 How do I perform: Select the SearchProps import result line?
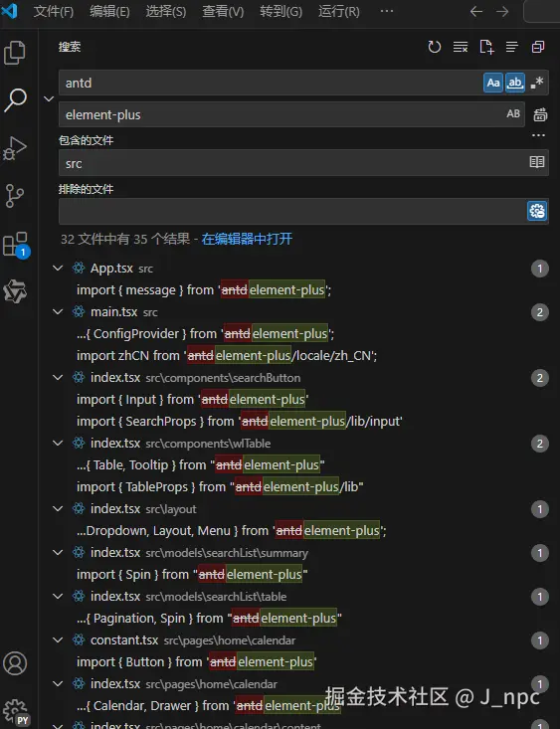[297, 421]
